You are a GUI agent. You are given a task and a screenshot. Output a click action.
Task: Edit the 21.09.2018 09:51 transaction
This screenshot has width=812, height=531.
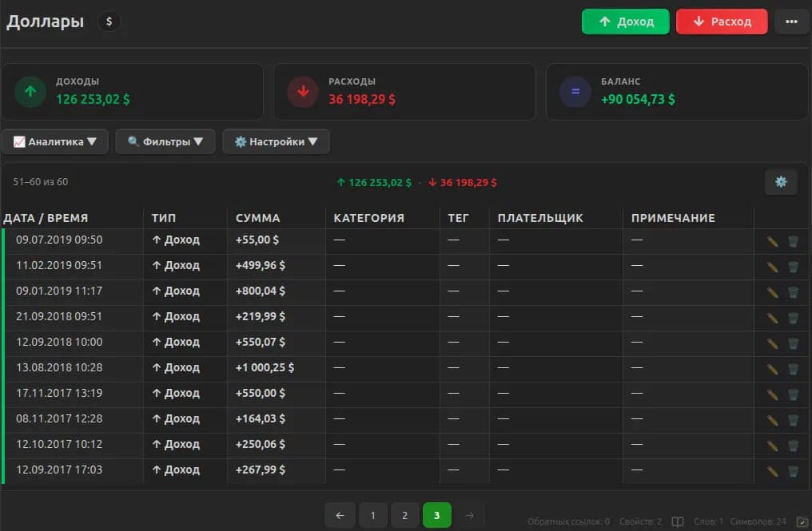click(x=772, y=318)
